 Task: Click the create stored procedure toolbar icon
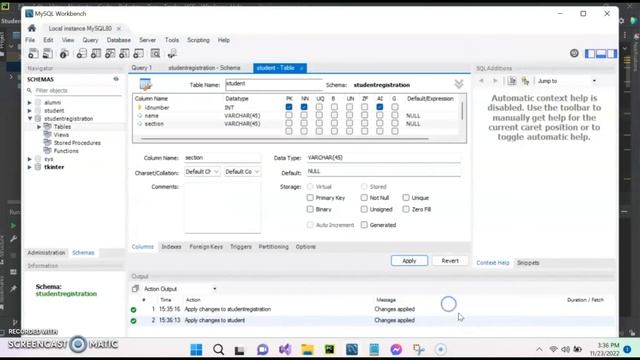pyautogui.click(x=124, y=53)
